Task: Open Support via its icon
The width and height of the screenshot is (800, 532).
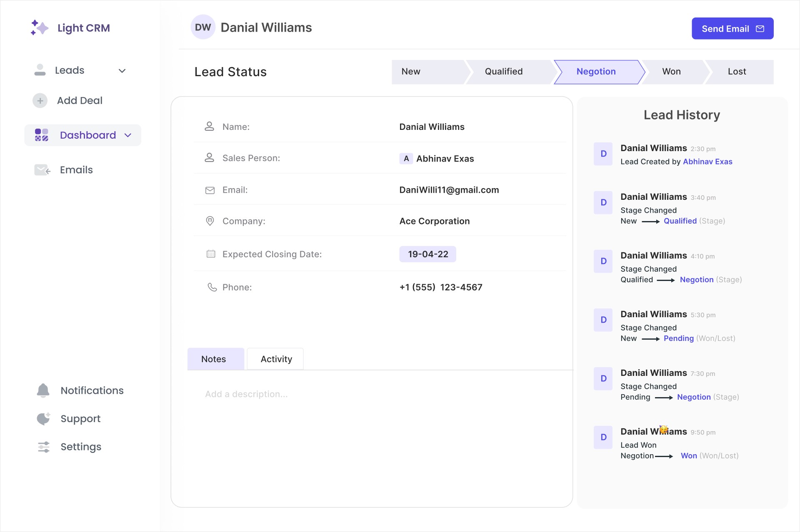Action: pyautogui.click(x=43, y=418)
